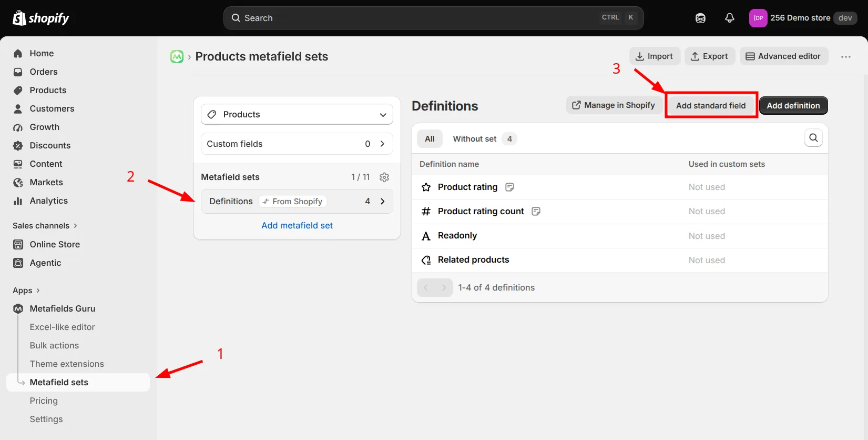Open the Custom fields row
Screen dimensions: 868x440
click(297, 144)
